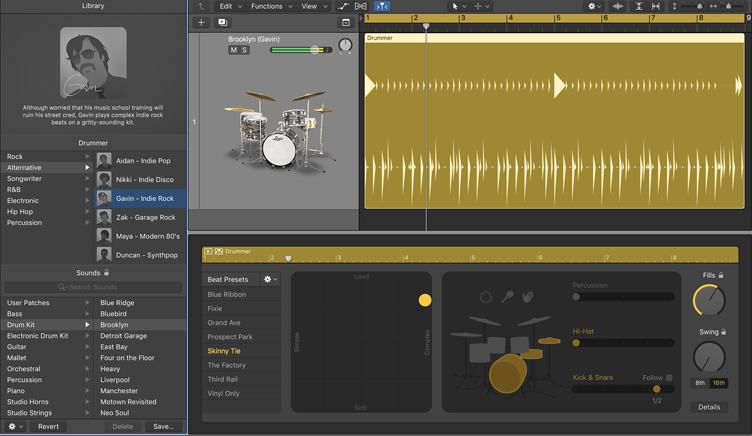Open the left-click pointer tool menu
Screen dimensions: 752x436
click(x=458, y=6)
